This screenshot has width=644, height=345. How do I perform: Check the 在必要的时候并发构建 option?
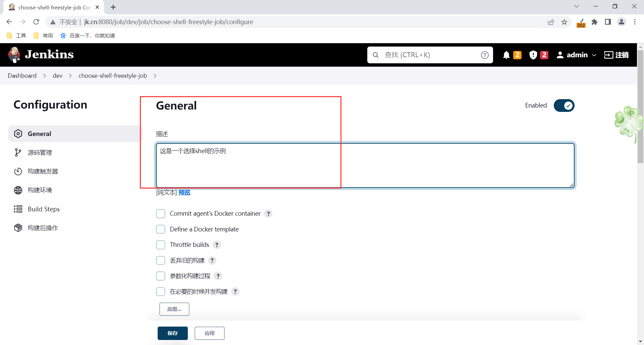pos(161,292)
